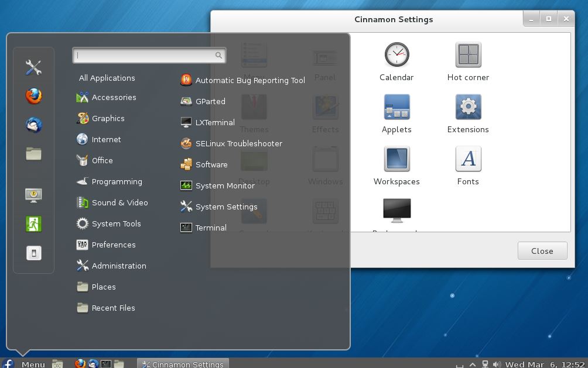Viewport: 588px width, 368px height.
Task: Open the Fonts settings icon
Action: pos(468,159)
